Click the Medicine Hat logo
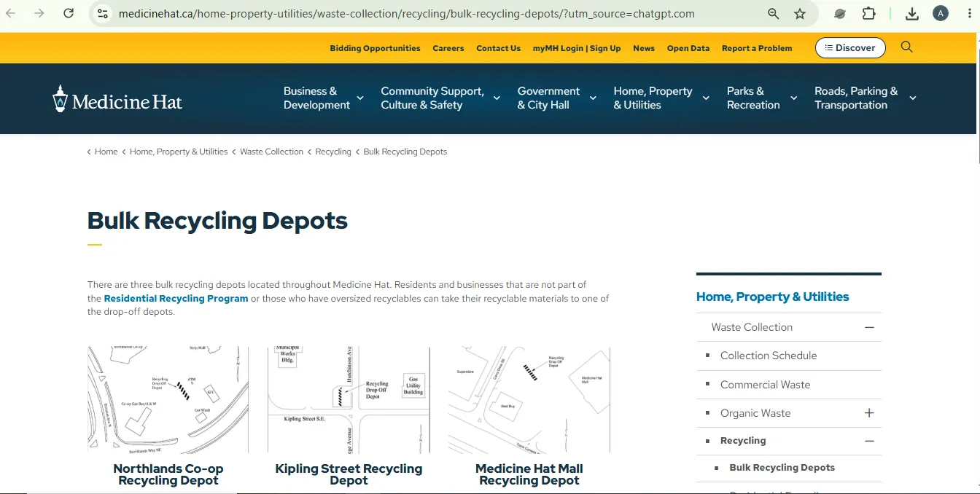 point(117,98)
